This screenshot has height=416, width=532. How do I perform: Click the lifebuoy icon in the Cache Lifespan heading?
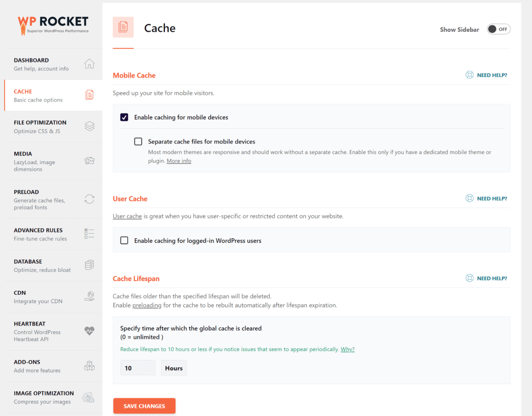coord(470,278)
